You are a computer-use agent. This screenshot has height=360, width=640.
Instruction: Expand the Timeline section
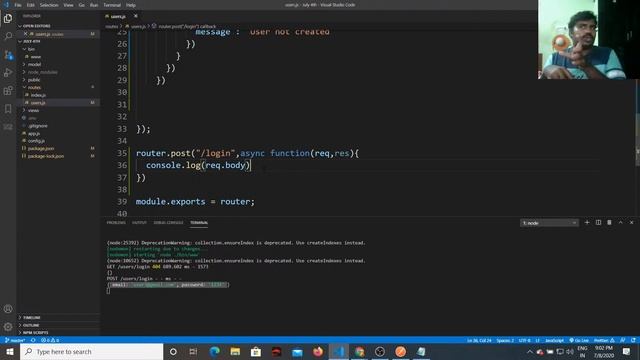pyautogui.click(x=59, y=317)
